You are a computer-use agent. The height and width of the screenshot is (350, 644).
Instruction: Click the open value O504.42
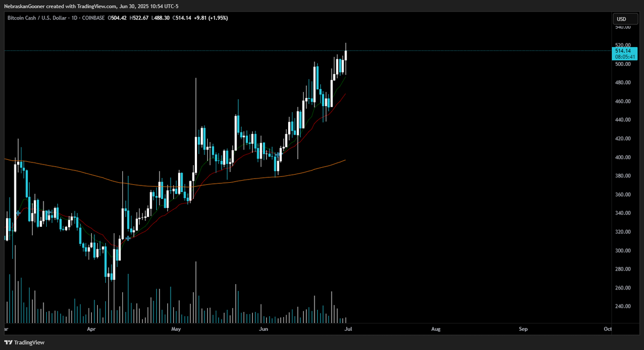pyautogui.click(x=118, y=18)
